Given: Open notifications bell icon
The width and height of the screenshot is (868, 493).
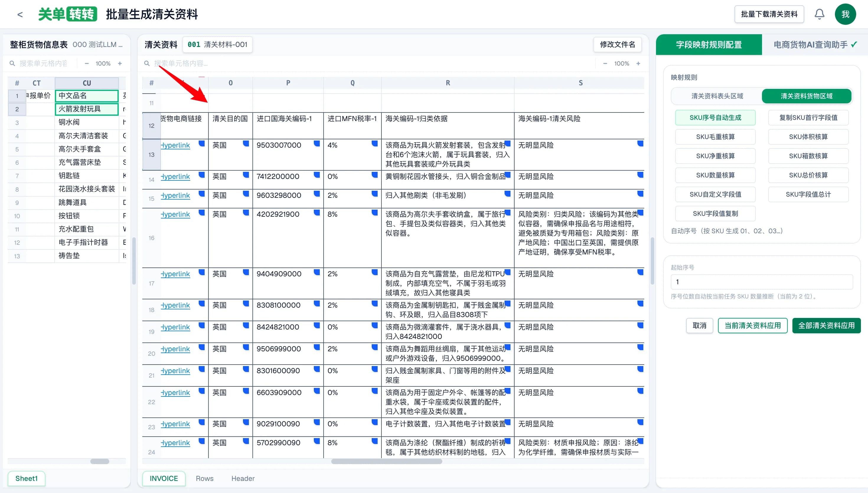Looking at the screenshot, I should point(819,14).
